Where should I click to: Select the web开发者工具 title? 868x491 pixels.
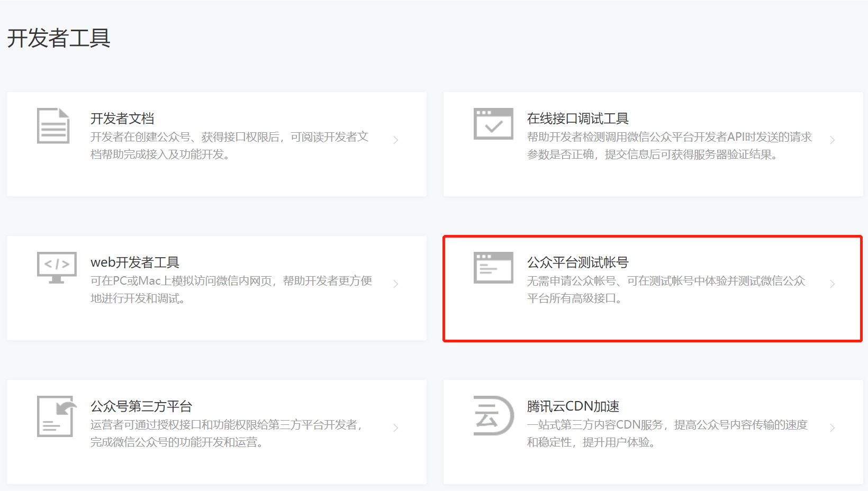pos(135,262)
